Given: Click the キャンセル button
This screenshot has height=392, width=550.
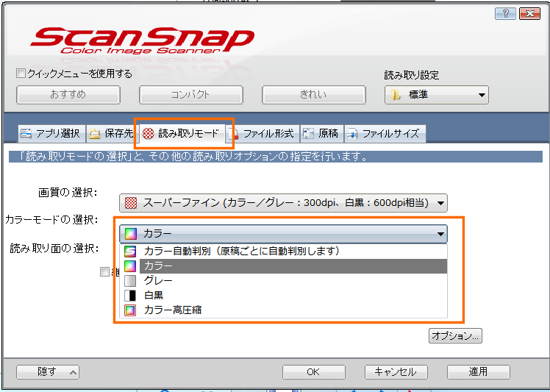Looking at the screenshot, I should click(x=396, y=371).
